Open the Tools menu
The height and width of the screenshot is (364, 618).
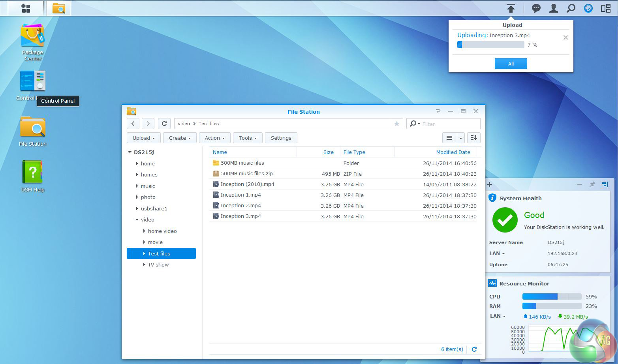[248, 138]
